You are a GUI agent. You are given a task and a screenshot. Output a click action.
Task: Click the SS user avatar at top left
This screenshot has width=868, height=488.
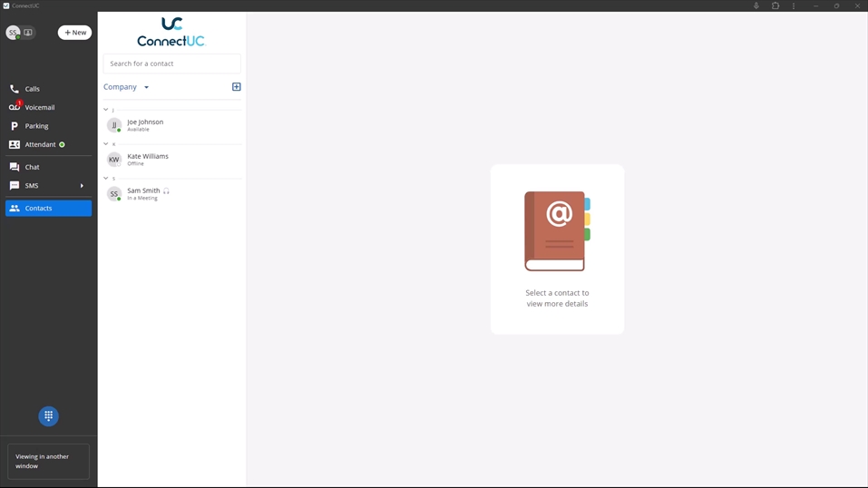(x=13, y=33)
